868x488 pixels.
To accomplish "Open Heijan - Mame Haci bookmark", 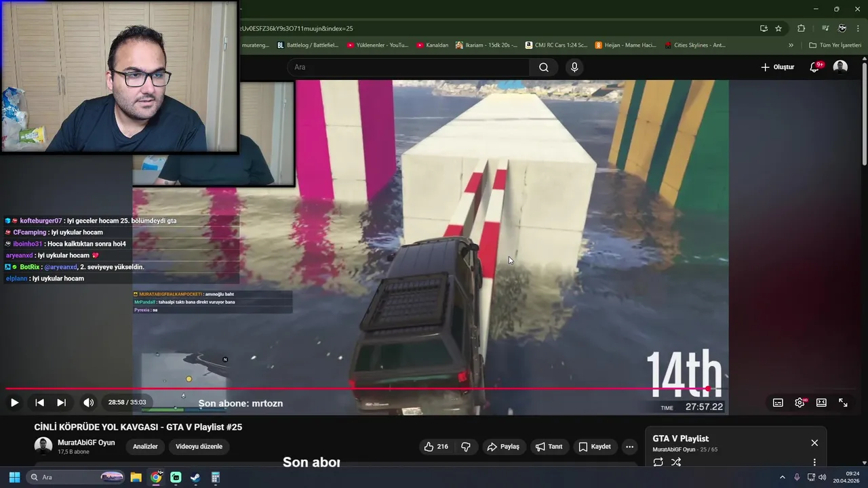I will [625, 45].
